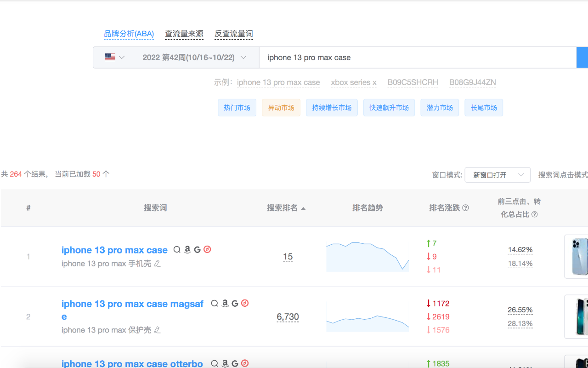This screenshot has height=368, width=588.
Task: Switch to 品牌分析(ABA) tab
Action: coord(129,34)
